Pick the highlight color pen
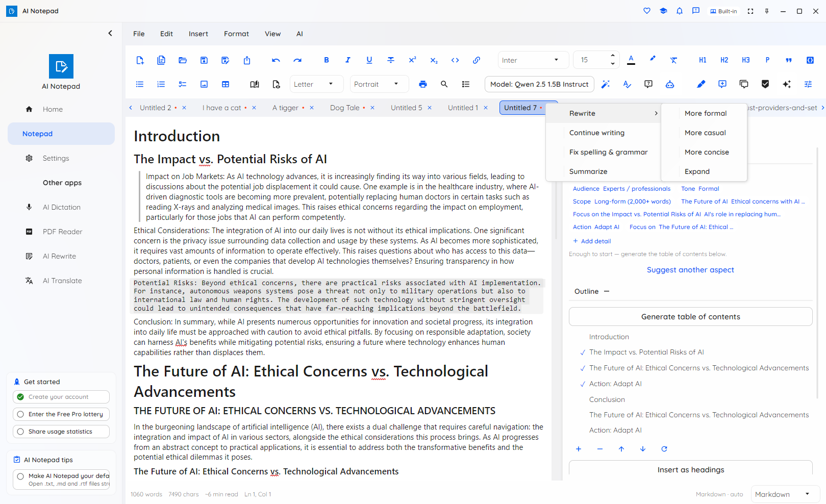 pyautogui.click(x=653, y=59)
